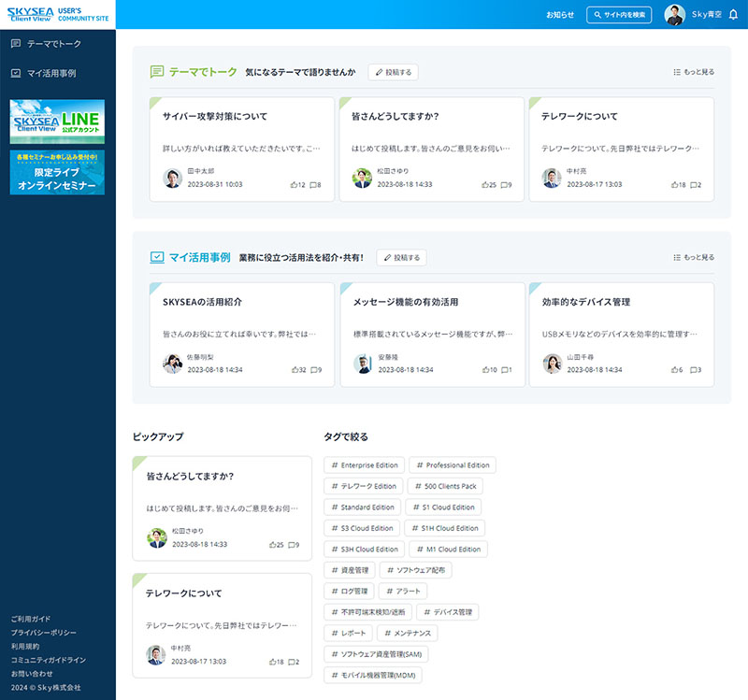Image resolution: width=748 pixels, height=700 pixels.
Task: Click comment icon on メッセージ機能の有効活用 card
Action: point(505,370)
